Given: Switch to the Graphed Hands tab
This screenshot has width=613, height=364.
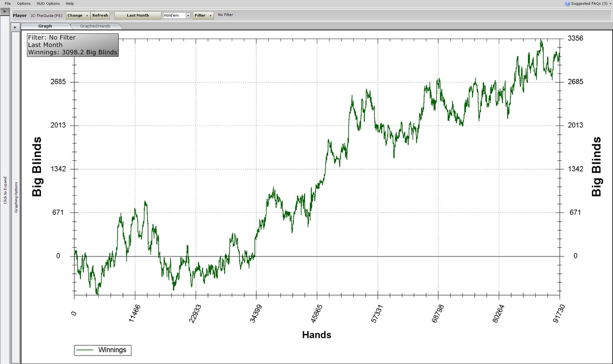Looking at the screenshot, I should [x=95, y=26].
